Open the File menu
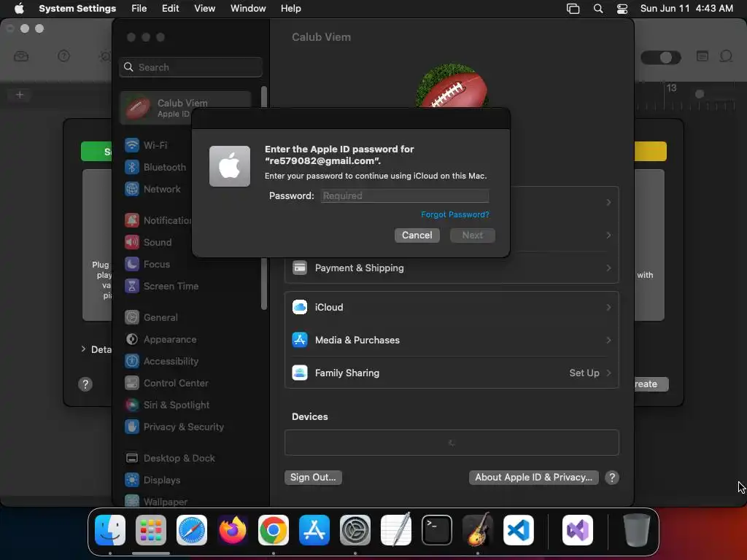747x560 pixels. click(139, 9)
